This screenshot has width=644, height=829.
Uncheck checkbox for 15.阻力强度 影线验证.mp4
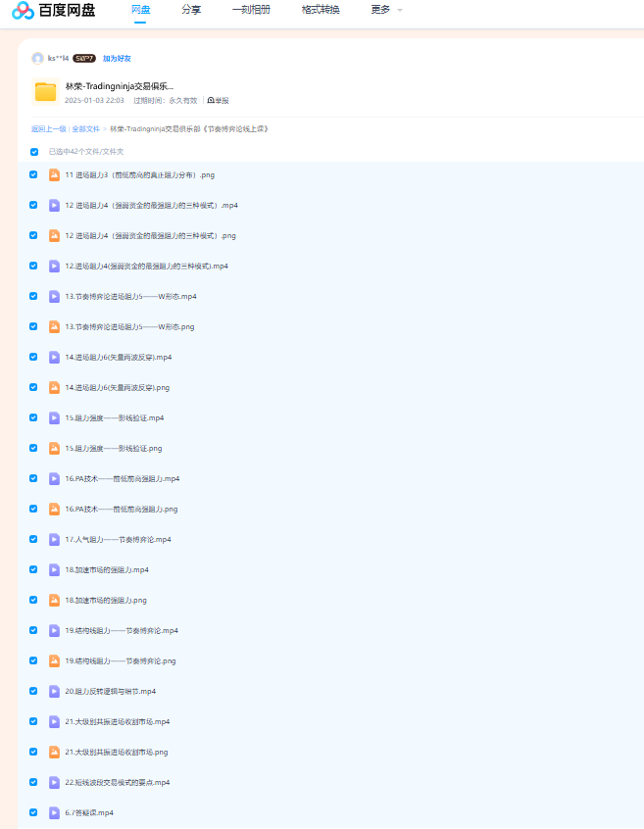coord(33,417)
